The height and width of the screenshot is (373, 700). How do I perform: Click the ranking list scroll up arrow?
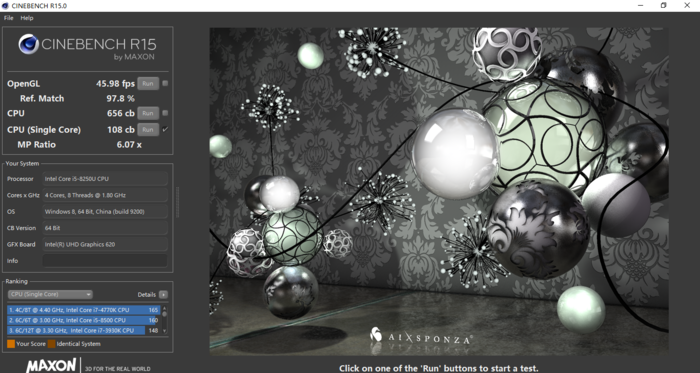(165, 308)
